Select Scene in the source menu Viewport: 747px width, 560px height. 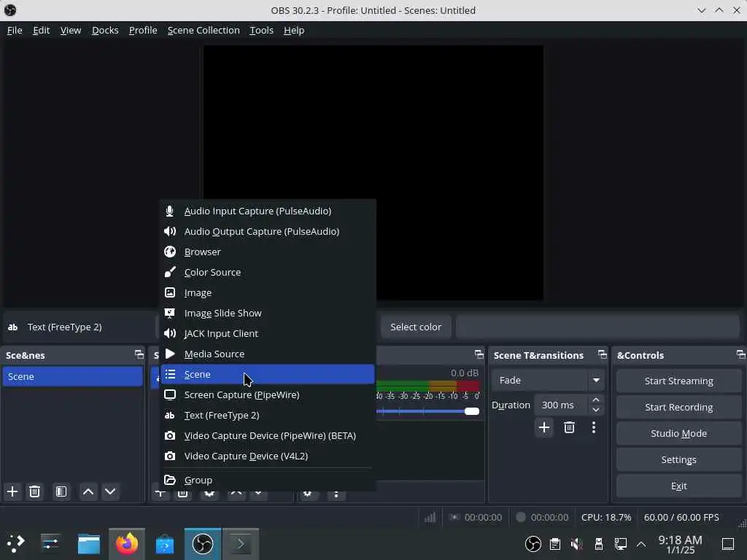tap(268, 374)
